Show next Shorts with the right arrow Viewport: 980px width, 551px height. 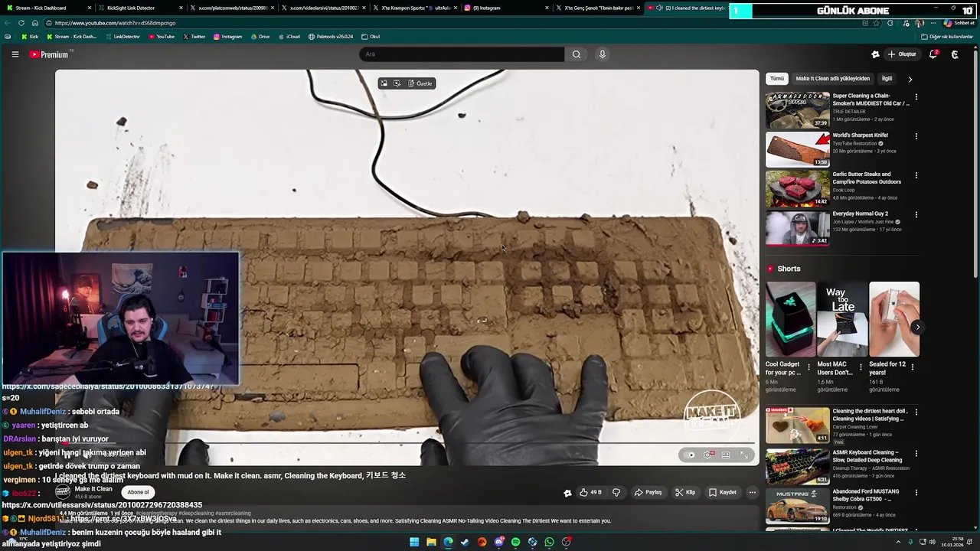[x=918, y=328]
